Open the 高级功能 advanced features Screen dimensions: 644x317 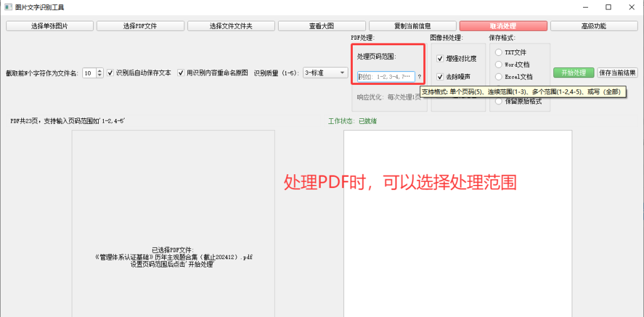tap(594, 26)
